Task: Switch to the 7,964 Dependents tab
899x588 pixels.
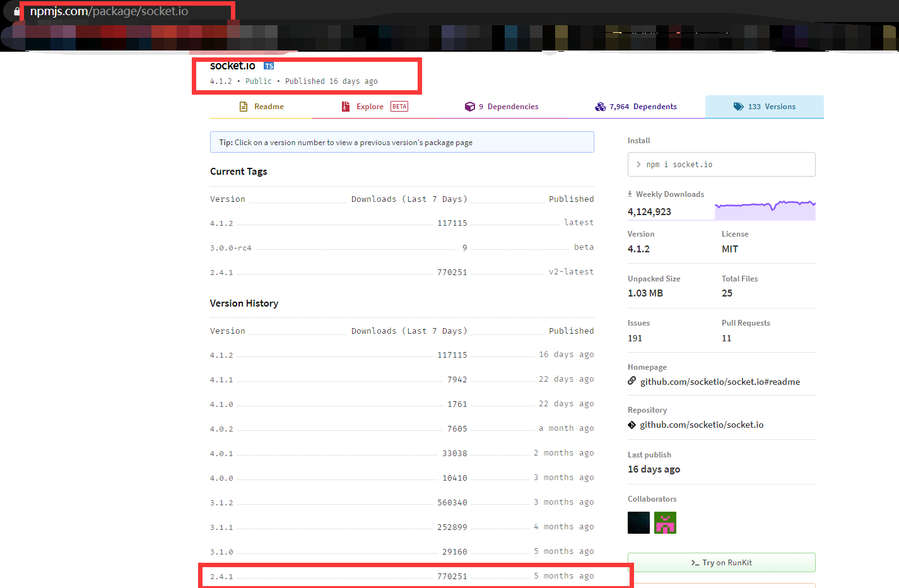Action: coord(636,107)
